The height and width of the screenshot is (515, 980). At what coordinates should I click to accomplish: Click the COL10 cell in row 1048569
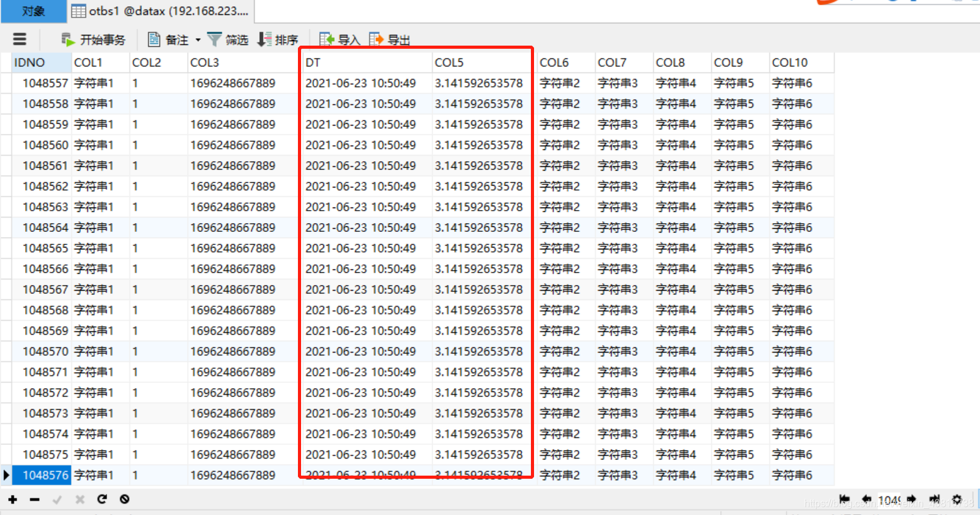tap(801, 331)
